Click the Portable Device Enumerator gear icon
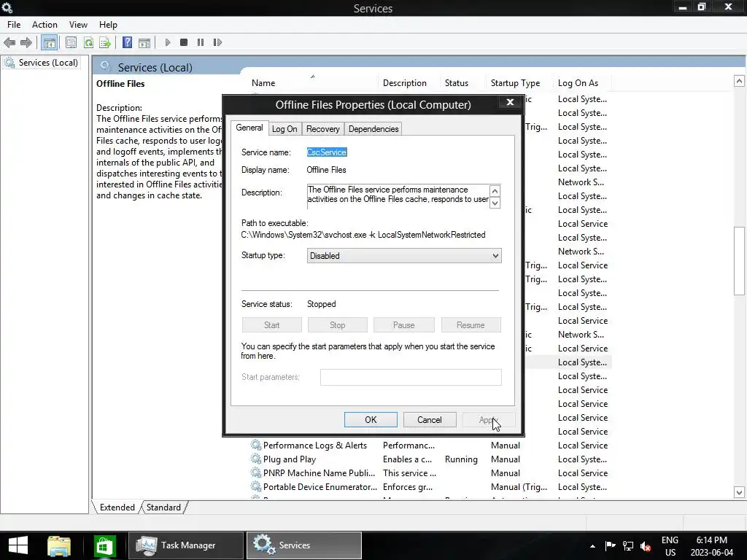Viewport: 747px width, 560px height. point(256,486)
